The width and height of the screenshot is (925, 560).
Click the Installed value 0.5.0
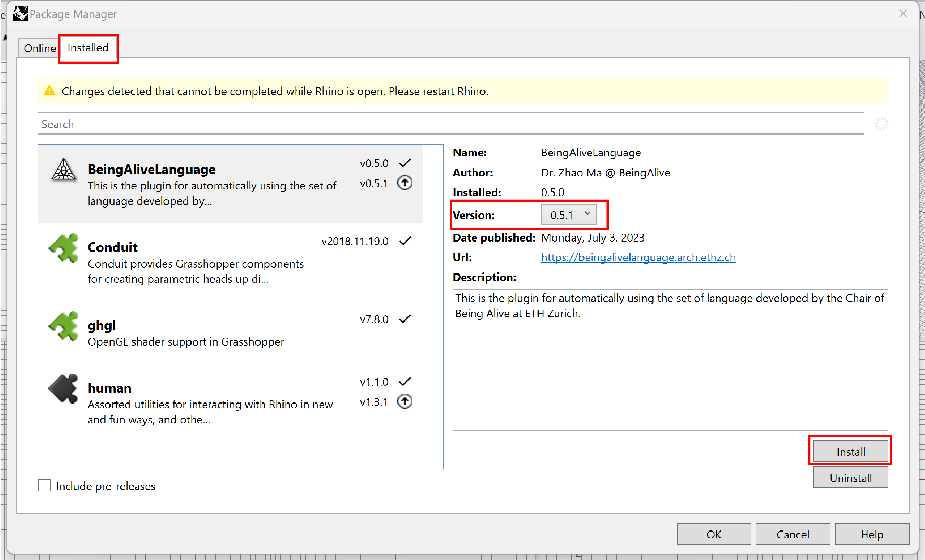[x=553, y=192]
